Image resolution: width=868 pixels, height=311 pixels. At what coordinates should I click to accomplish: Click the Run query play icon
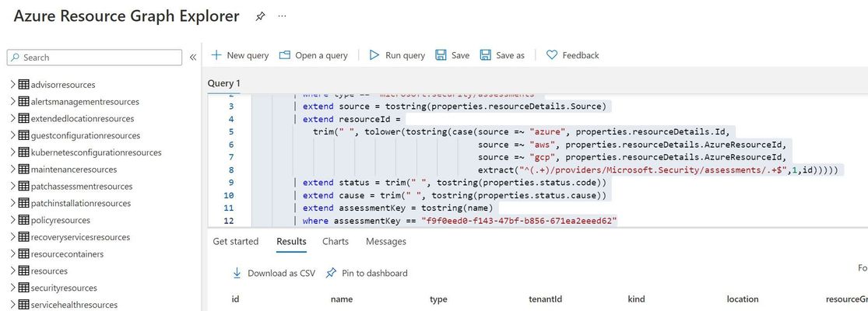pos(374,55)
